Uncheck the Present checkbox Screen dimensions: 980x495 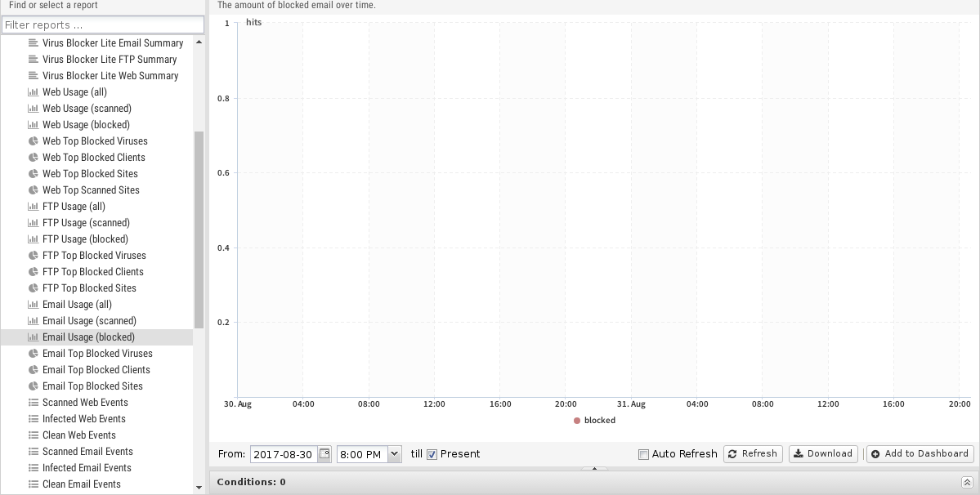pyautogui.click(x=432, y=454)
